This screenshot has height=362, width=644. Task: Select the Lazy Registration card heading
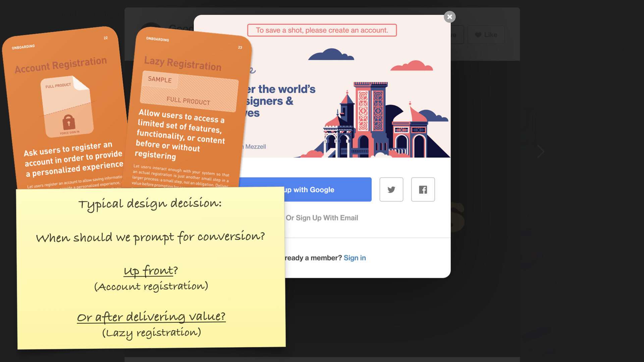click(x=183, y=63)
